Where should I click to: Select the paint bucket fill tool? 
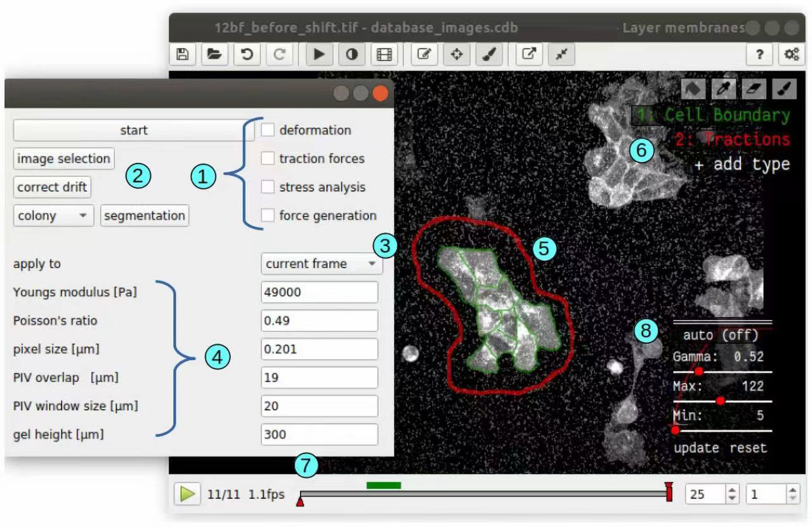[693, 89]
